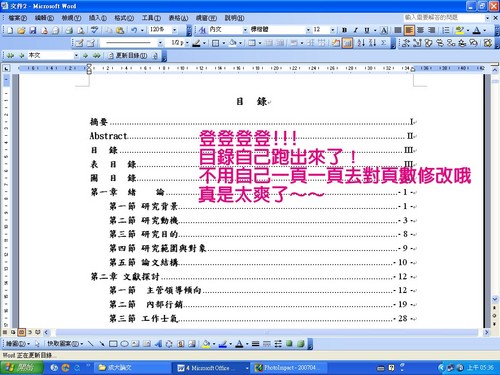This screenshot has width=500, height=375.
Task: Open the outline level dropdown showing 本文
Action: pyautogui.click(x=76, y=56)
